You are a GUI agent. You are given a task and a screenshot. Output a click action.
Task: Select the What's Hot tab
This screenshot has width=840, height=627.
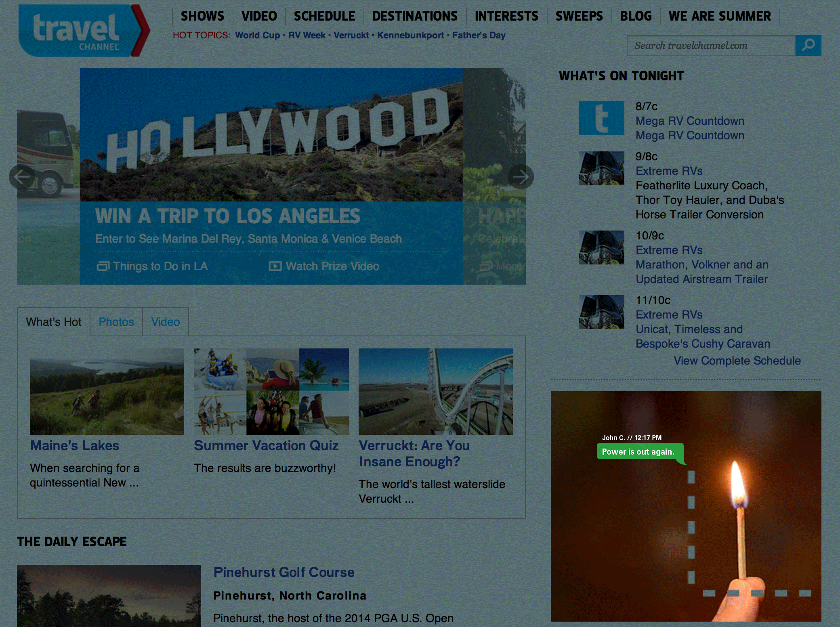pos(54,322)
